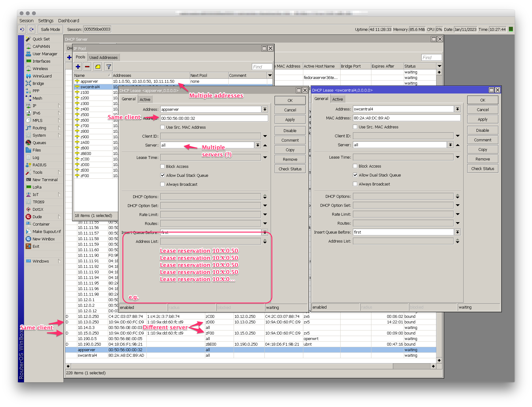Click the yellow comment icon in IP Pool toolbar

pos(98,67)
